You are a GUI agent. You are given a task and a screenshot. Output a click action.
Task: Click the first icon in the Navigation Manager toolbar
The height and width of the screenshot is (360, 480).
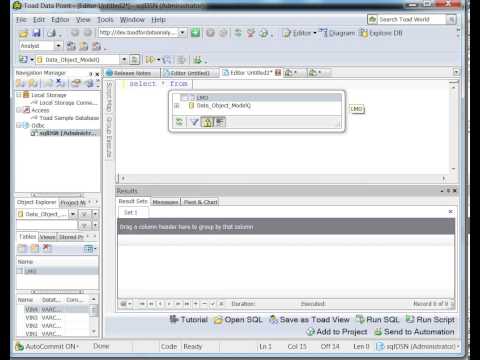(20, 83)
